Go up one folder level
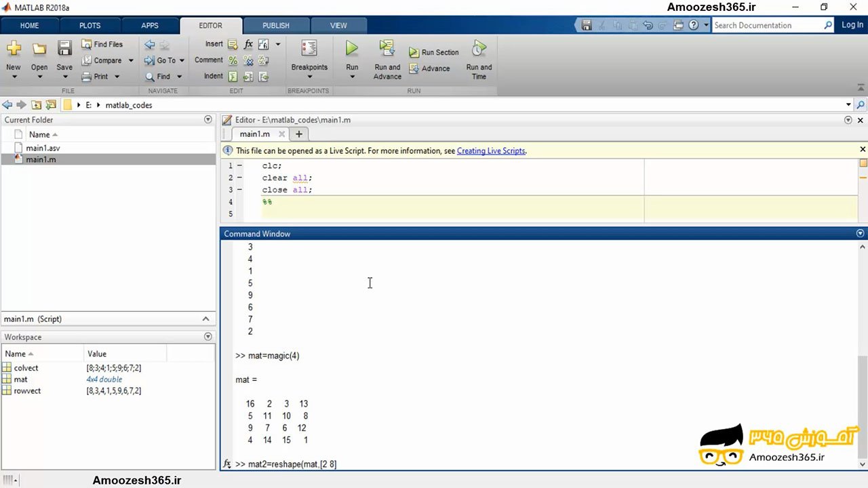The height and width of the screenshot is (488, 868). (x=36, y=105)
